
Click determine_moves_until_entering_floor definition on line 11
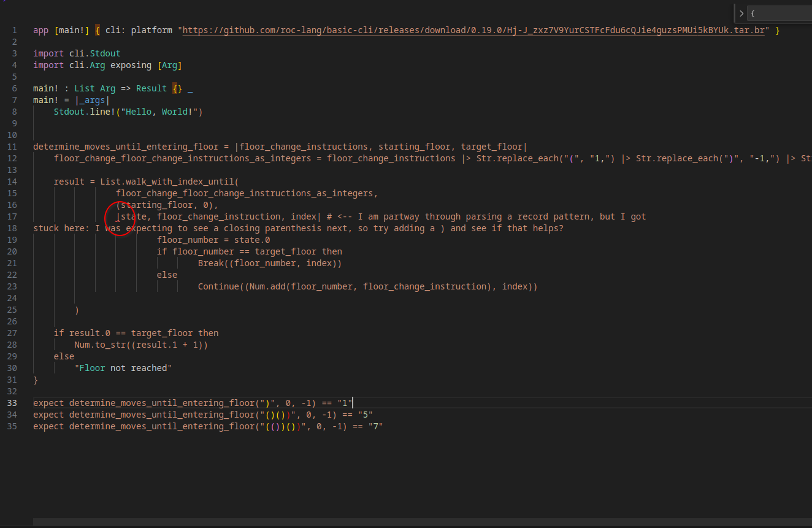click(x=126, y=147)
